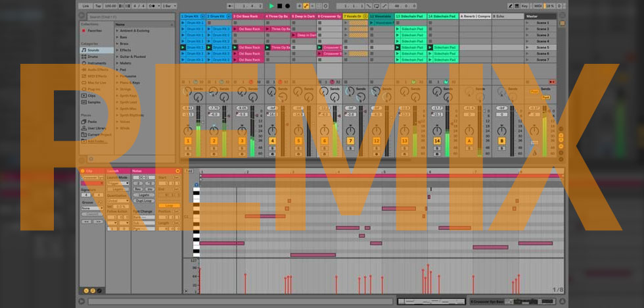Open the 1 Bar quantization dropdown
The image size is (644, 308).
(169, 6)
